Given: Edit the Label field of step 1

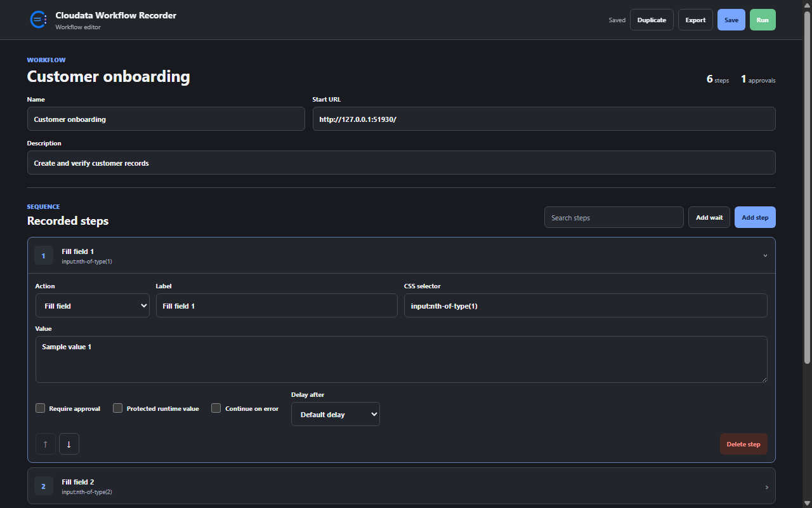Looking at the screenshot, I should (277, 305).
